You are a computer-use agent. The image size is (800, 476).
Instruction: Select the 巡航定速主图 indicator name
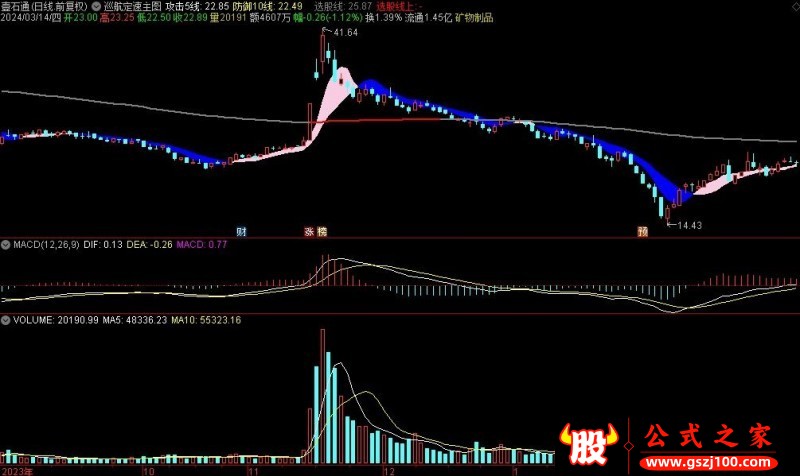coord(131,5)
